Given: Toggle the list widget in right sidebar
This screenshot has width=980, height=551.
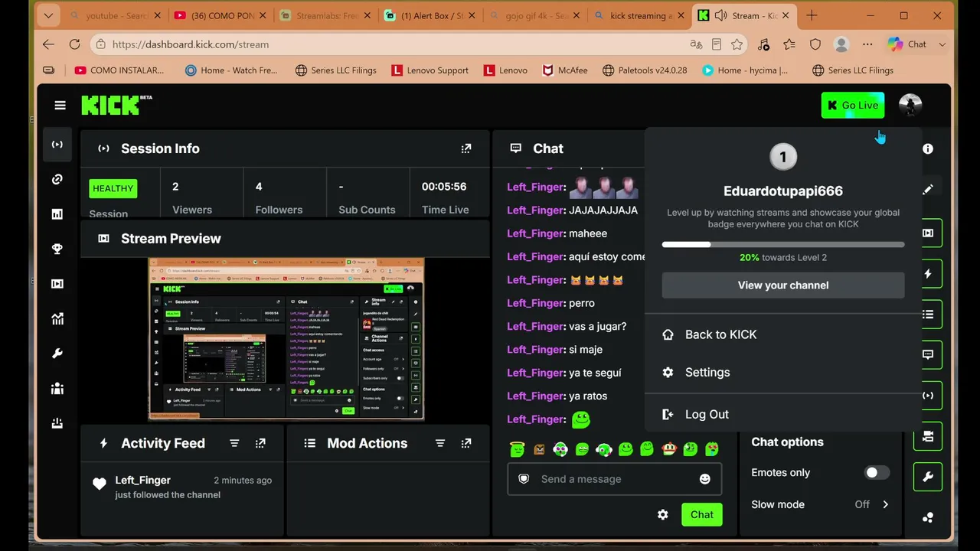Looking at the screenshot, I should (928, 315).
